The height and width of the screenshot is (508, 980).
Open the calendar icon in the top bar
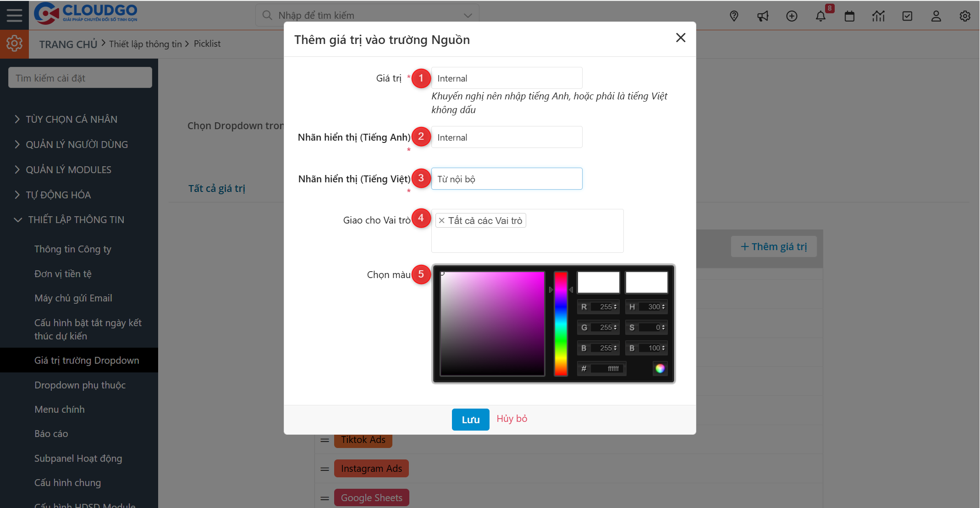tap(849, 16)
